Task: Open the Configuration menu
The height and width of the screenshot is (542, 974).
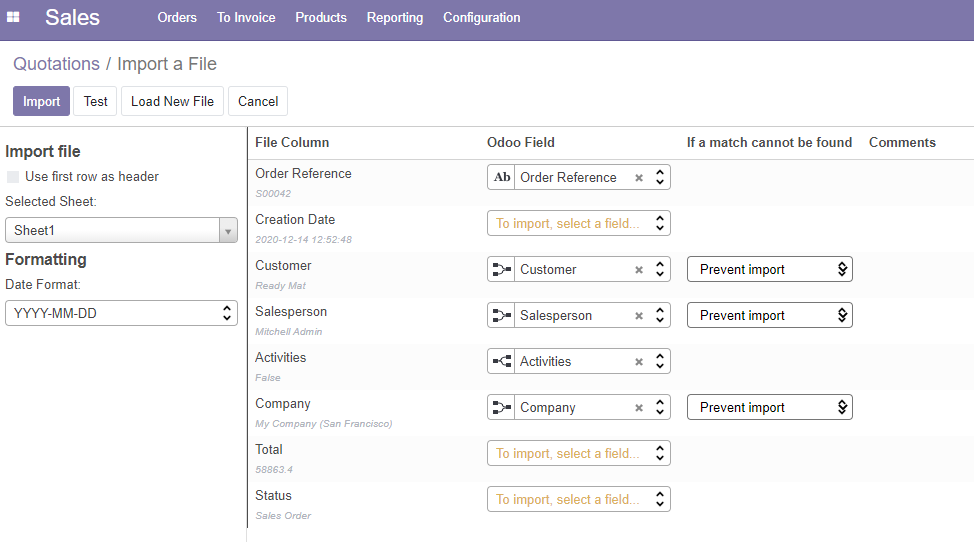Action: pyautogui.click(x=482, y=18)
